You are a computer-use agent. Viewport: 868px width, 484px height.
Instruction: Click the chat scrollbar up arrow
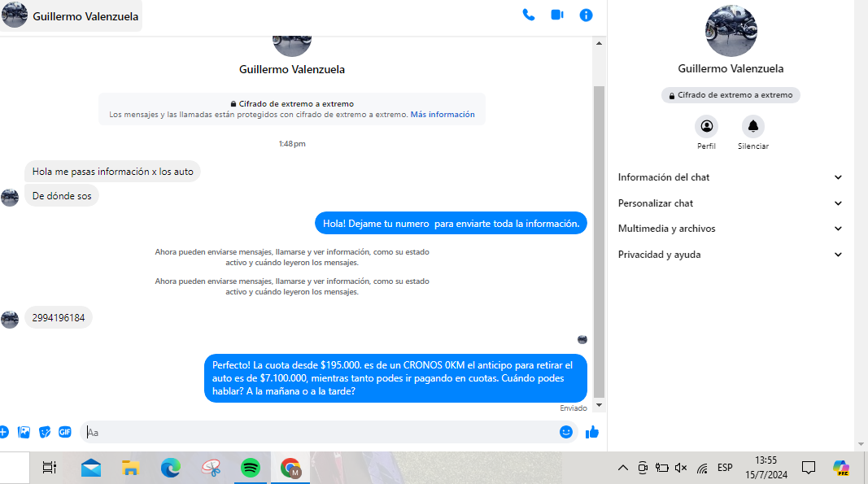point(599,43)
